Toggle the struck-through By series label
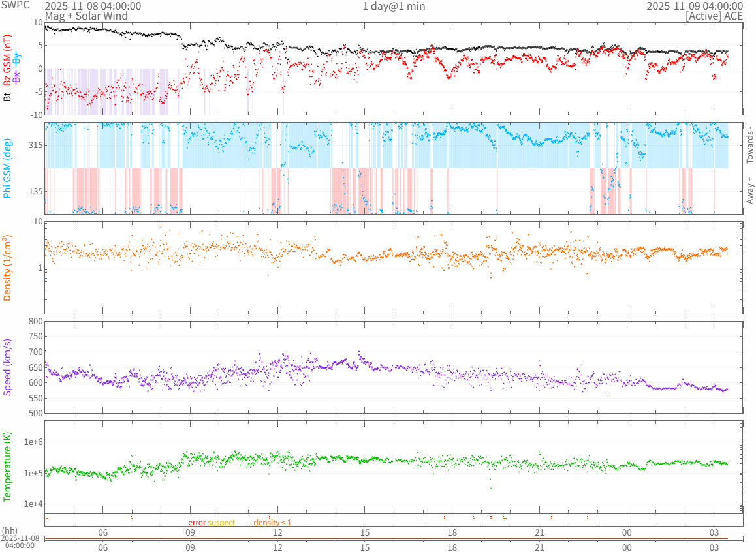This screenshot has width=756, height=552. 17,59
